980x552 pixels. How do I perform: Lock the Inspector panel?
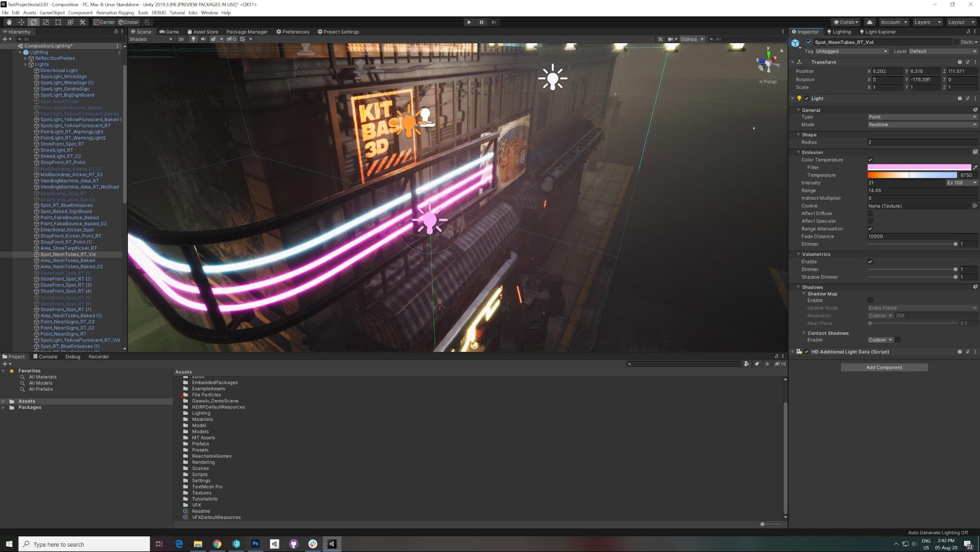pos(968,31)
